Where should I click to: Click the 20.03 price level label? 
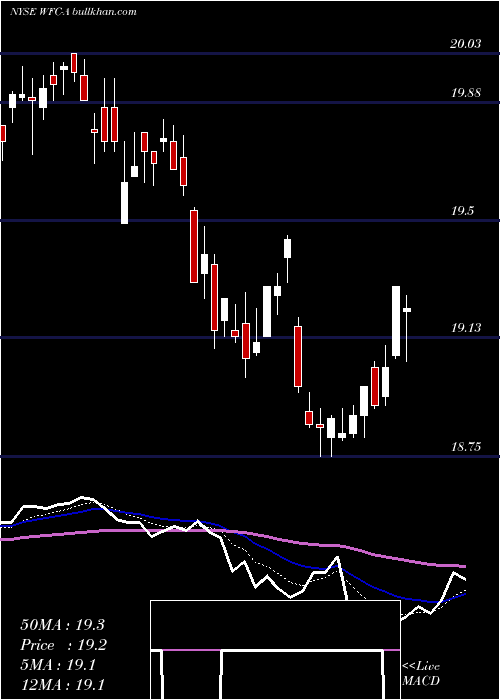click(466, 44)
